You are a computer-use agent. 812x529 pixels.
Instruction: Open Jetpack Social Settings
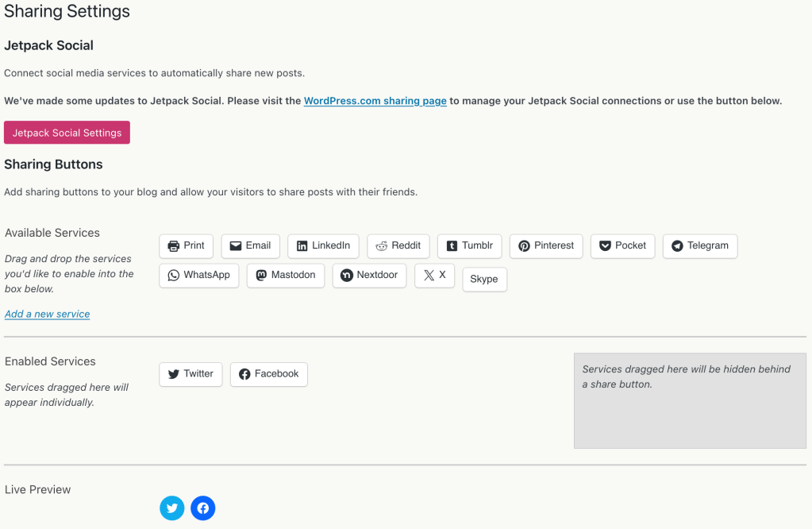(x=67, y=133)
